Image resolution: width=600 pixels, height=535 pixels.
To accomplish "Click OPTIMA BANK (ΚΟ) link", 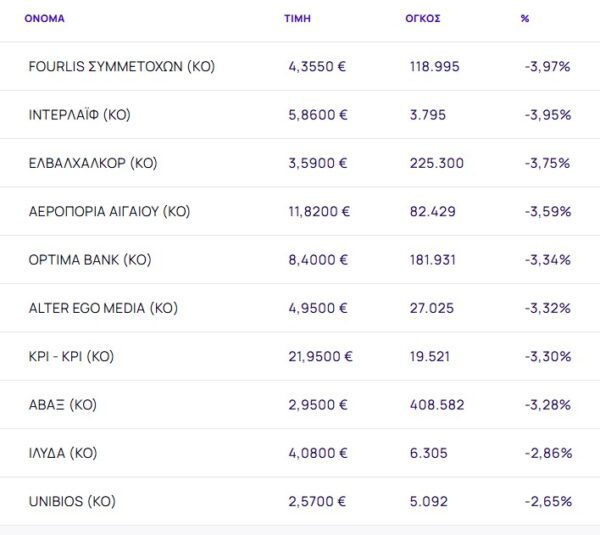I will [90, 260].
